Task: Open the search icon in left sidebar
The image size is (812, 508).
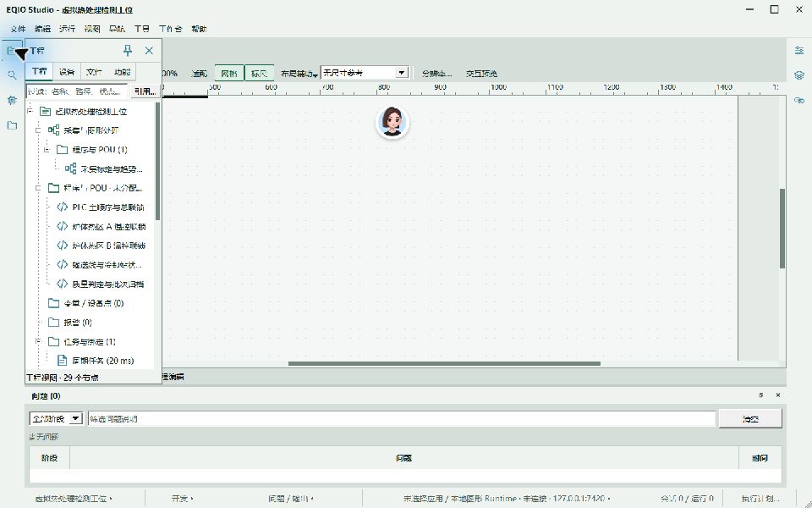Action: (12, 75)
